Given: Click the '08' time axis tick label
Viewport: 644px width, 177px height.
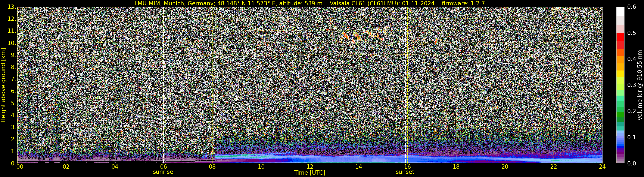Looking at the screenshot, I should 212,167.
